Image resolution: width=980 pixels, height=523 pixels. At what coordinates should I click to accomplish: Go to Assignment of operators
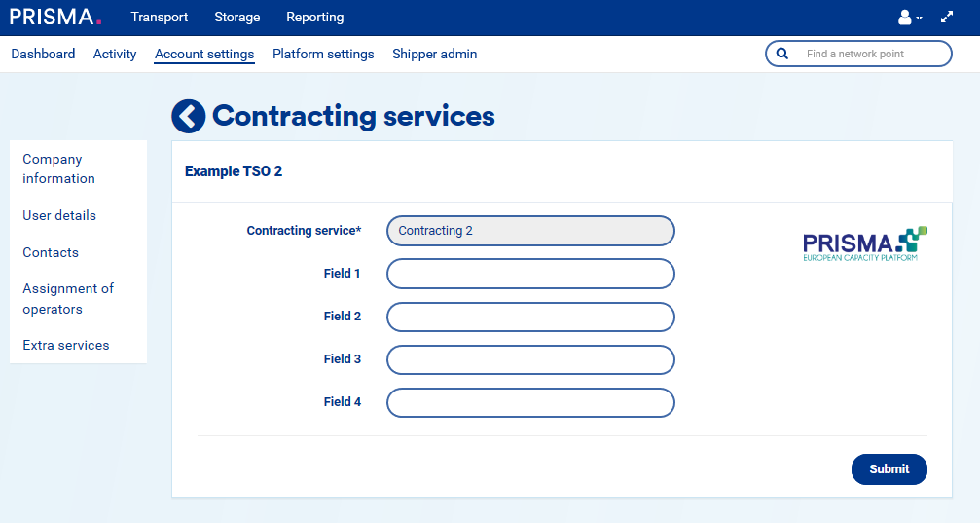tap(68, 299)
